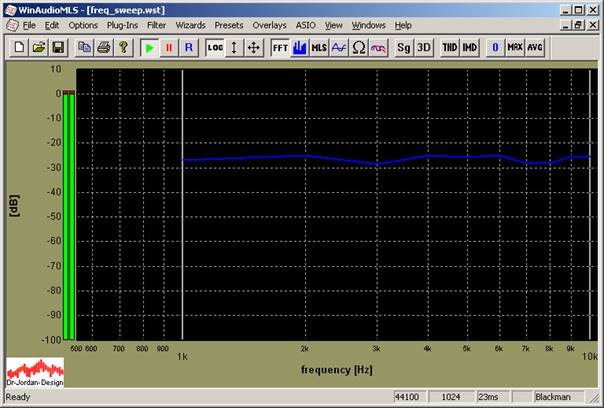Open the Overlays menu
This screenshot has height=408, width=604.
tap(268, 24)
